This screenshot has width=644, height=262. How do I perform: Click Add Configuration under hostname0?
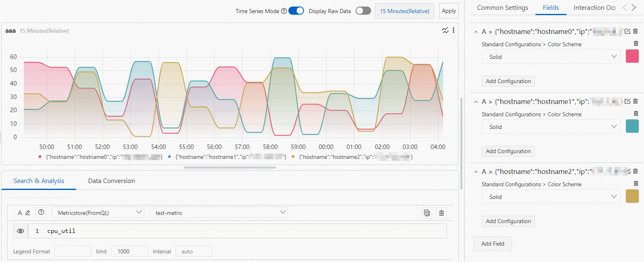pyautogui.click(x=508, y=81)
